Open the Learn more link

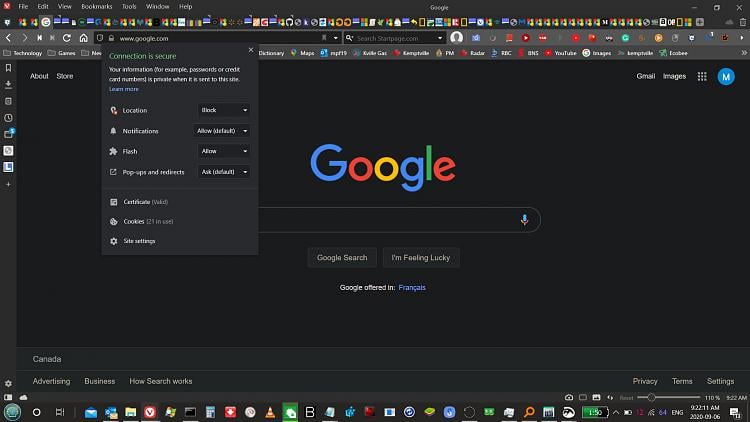pyautogui.click(x=123, y=89)
